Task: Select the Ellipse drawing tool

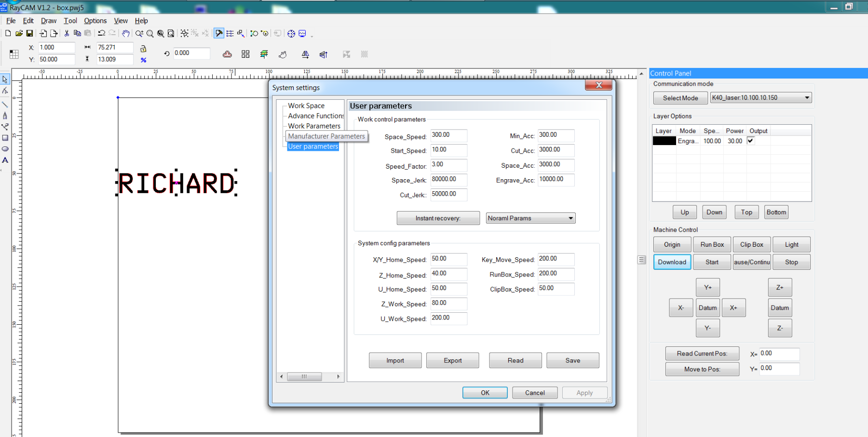Action: (5, 149)
